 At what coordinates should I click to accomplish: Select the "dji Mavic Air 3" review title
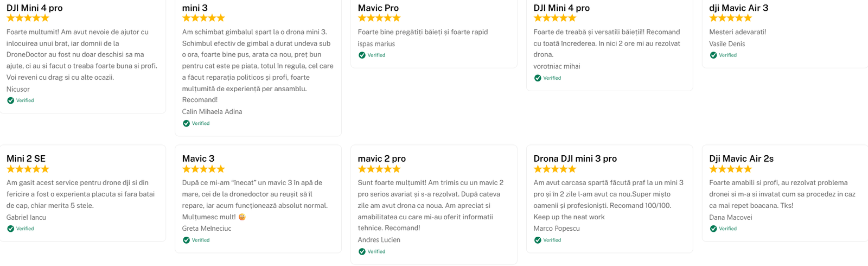738,8
